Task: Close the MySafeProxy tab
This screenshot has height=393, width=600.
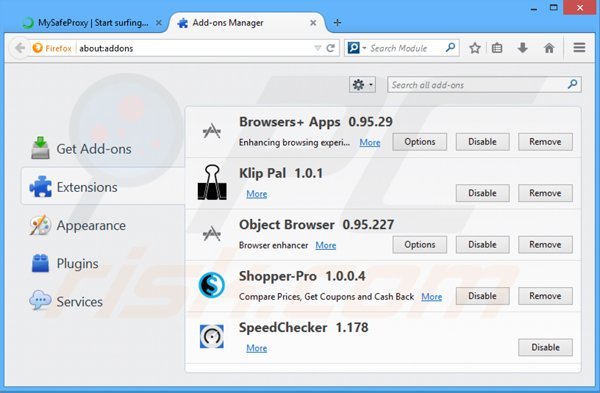Action: click(158, 23)
